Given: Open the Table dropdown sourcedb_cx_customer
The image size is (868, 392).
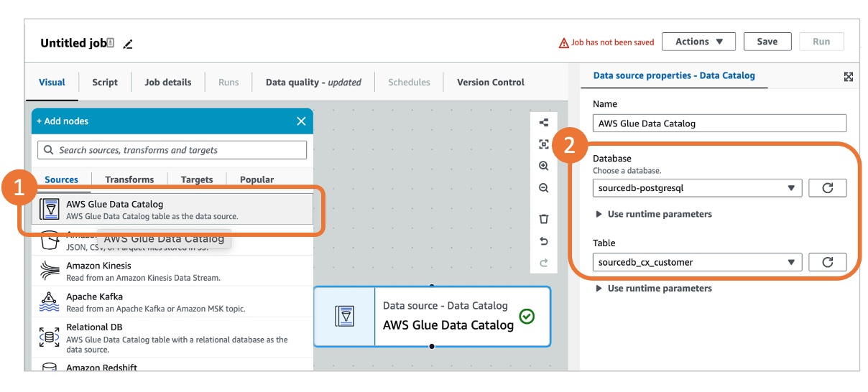Looking at the screenshot, I should click(x=697, y=262).
